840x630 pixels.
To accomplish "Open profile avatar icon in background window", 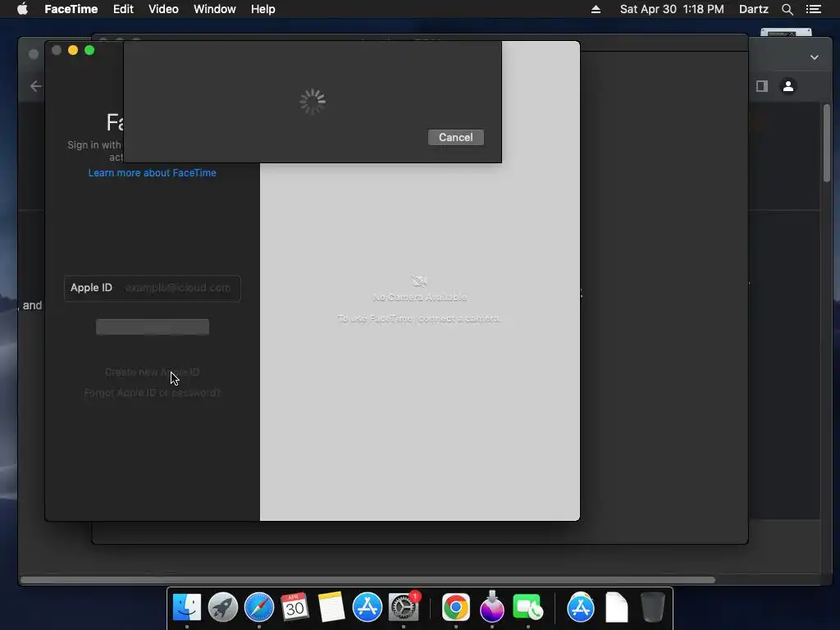I will point(788,85).
